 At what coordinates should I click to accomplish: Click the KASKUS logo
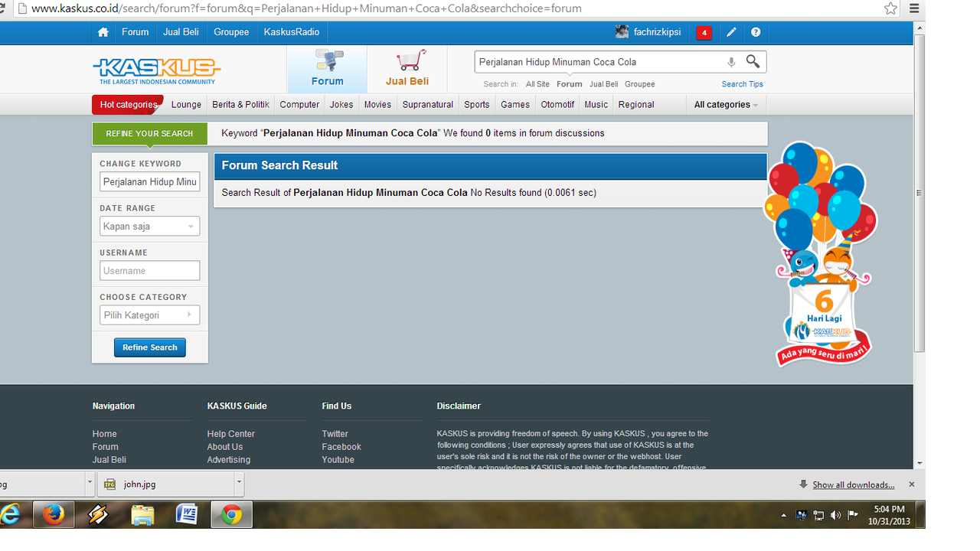click(156, 70)
